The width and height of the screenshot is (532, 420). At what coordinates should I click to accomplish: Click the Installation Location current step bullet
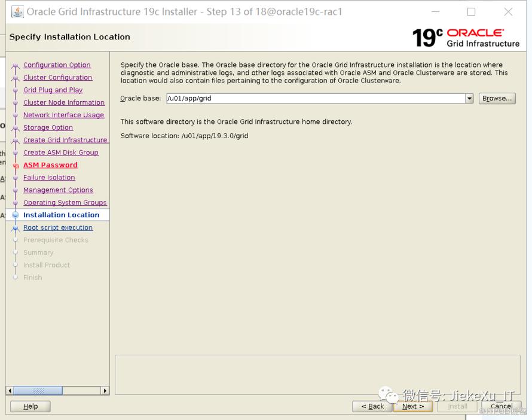click(16, 215)
